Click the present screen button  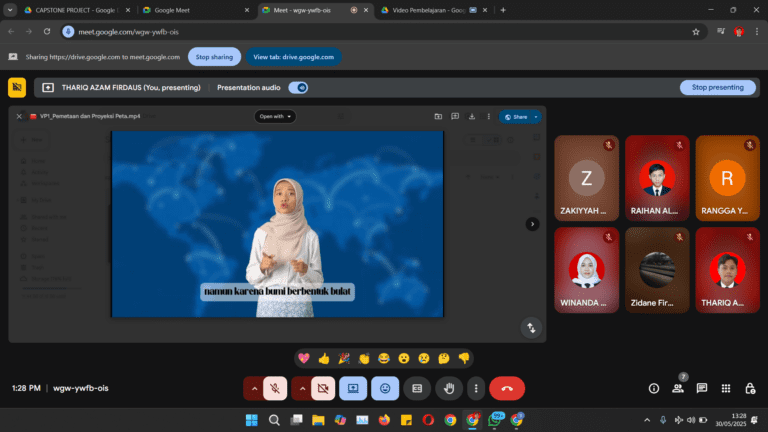353,388
